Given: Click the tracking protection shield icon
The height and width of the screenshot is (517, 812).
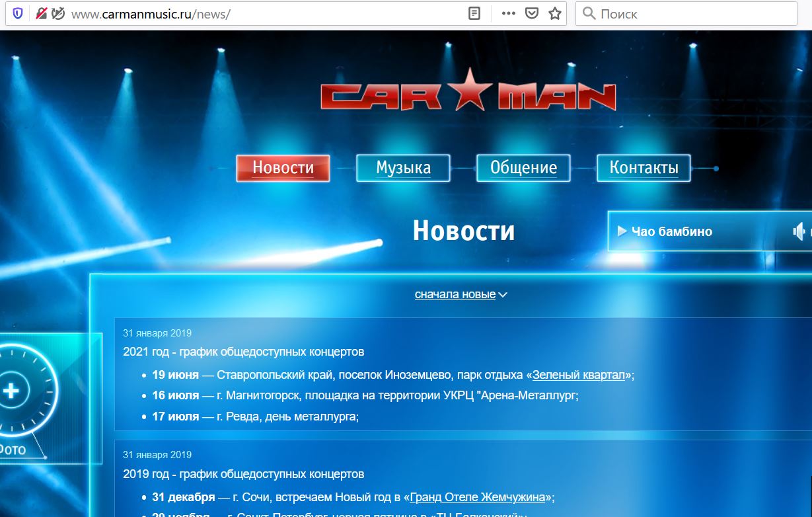Looking at the screenshot, I should [18, 13].
